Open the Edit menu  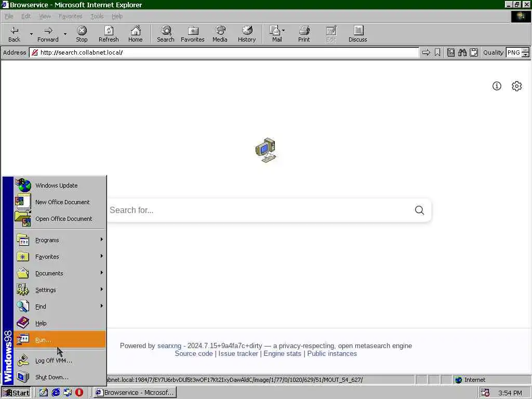point(26,16)
